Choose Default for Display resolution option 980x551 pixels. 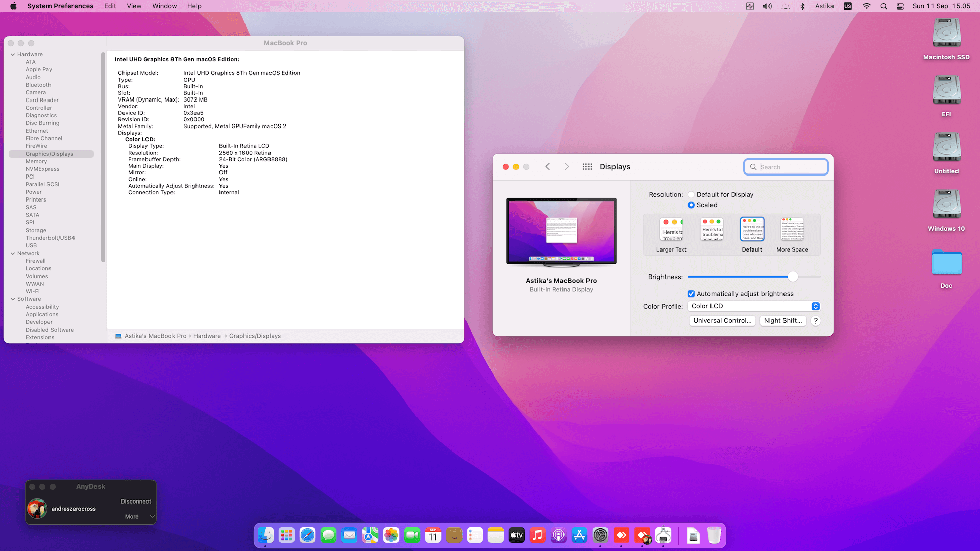point(692,194)
